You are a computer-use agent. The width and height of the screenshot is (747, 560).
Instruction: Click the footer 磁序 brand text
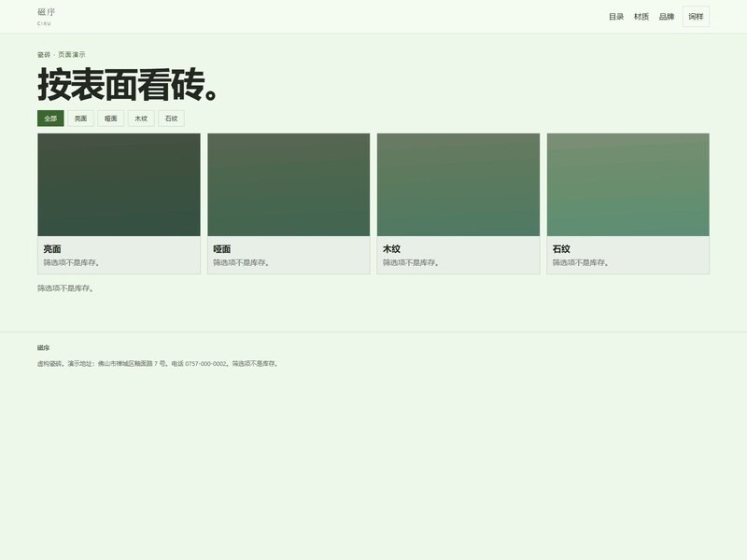click(43, 347)
